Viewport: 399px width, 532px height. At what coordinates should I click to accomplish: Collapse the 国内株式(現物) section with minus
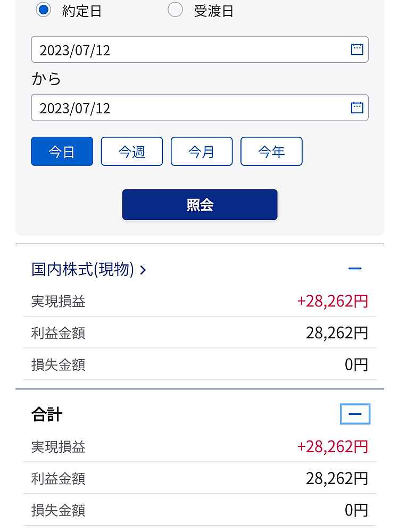pos(355,269)
